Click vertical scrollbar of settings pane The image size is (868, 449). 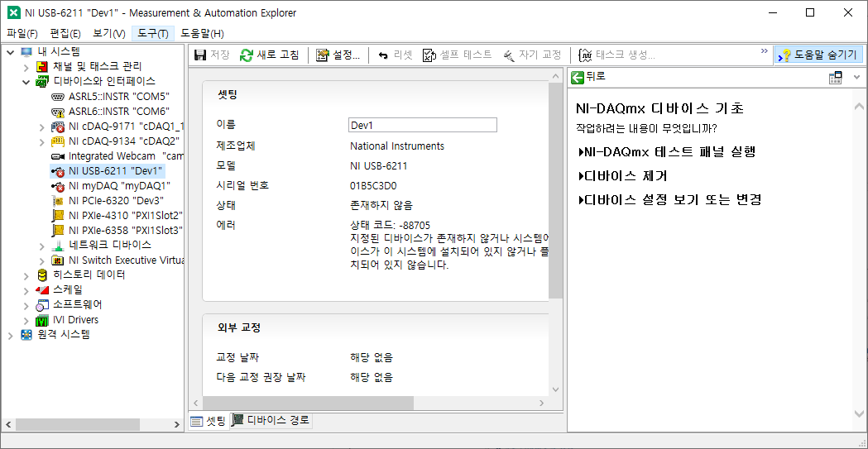pos(556,191)
